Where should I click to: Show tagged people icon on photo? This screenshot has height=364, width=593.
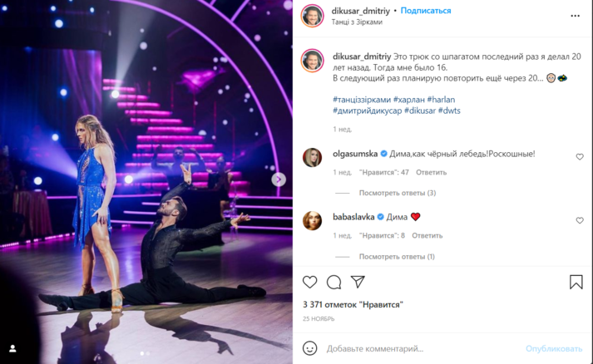click(x=12, y=348)
